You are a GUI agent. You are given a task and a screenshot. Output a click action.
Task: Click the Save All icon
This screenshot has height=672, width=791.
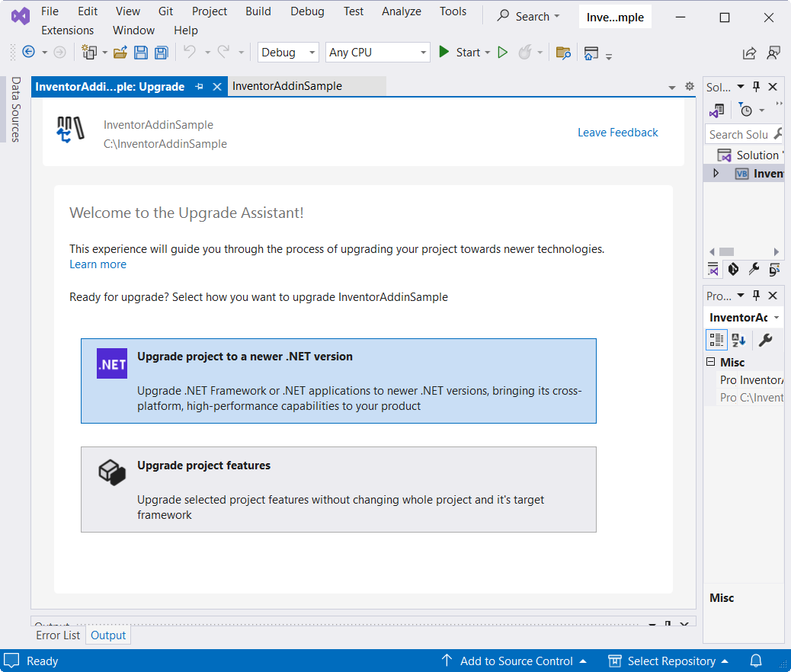click(x=162, y=53)
